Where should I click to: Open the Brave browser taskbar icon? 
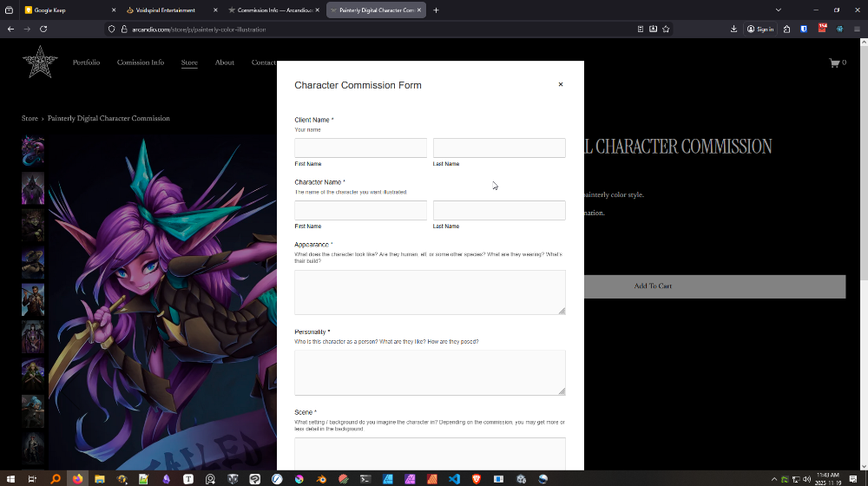pos(476,479)
